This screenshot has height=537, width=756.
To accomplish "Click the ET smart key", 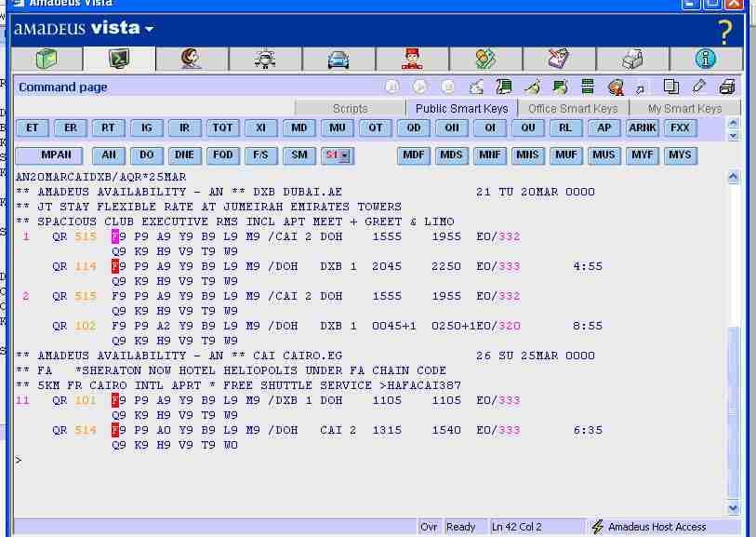I will pos(33,128).
